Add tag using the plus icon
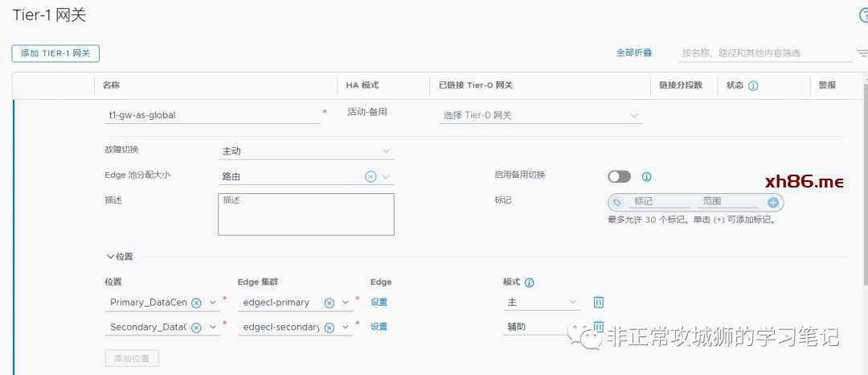 [773, 203]
